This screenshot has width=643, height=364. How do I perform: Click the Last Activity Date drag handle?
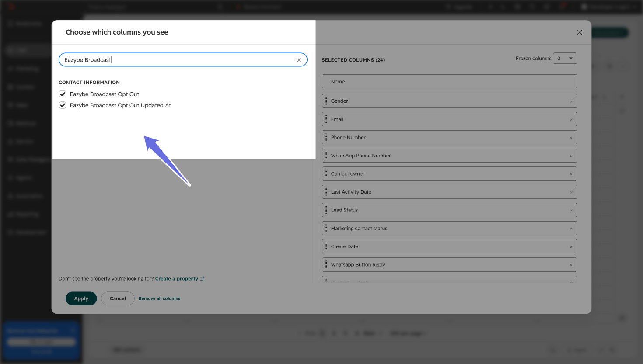coord(326,192)
